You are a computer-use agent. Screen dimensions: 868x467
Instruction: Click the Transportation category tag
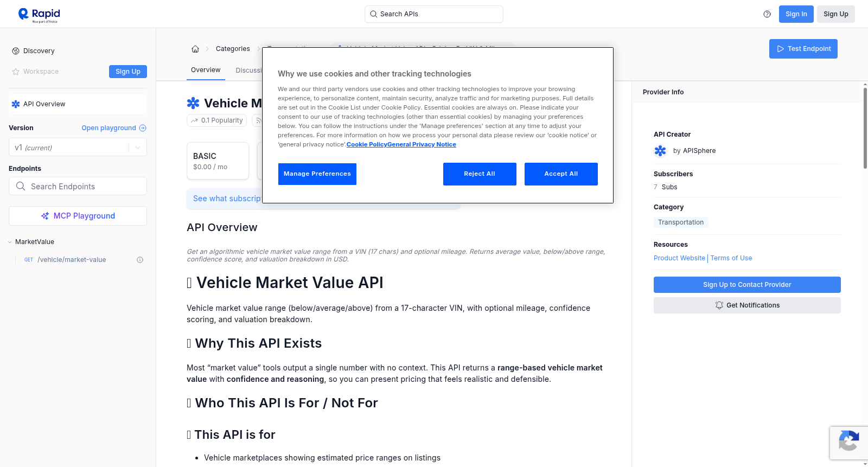(x=681, y=222)
